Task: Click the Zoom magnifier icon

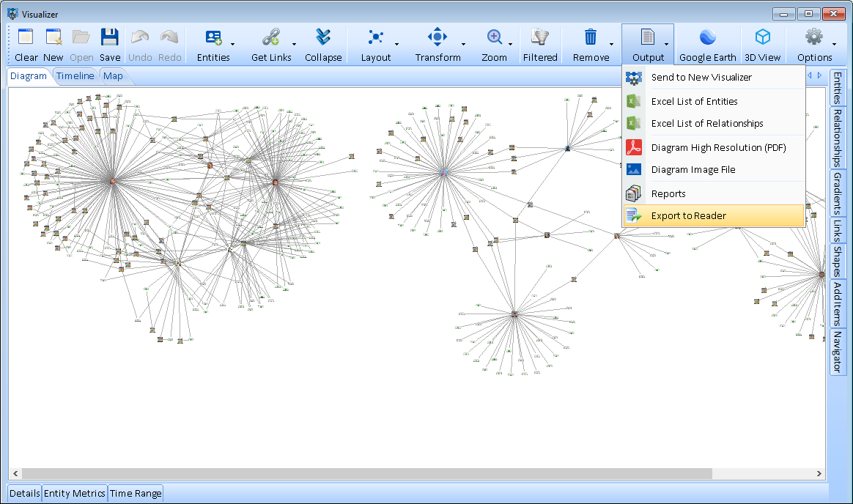Action: [494, 37]
